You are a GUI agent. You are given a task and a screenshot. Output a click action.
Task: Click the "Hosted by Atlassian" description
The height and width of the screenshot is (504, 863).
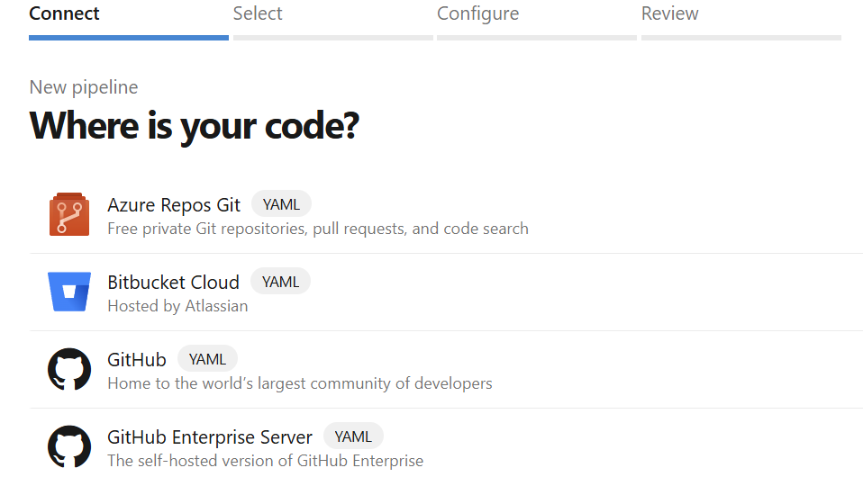point(177,306)
